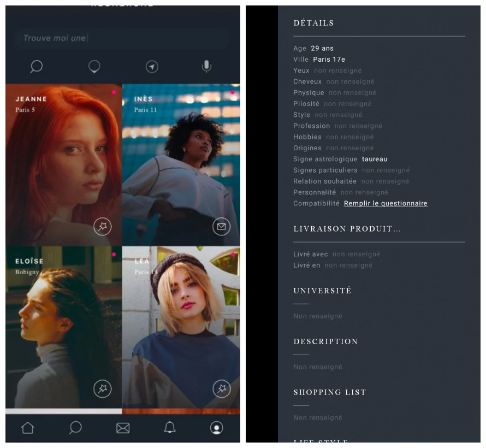Click the 'Paris 5' location under Jeanne
Image resolution: width=486 pixels, height=448 pixels.
click(x=25, y=110)
